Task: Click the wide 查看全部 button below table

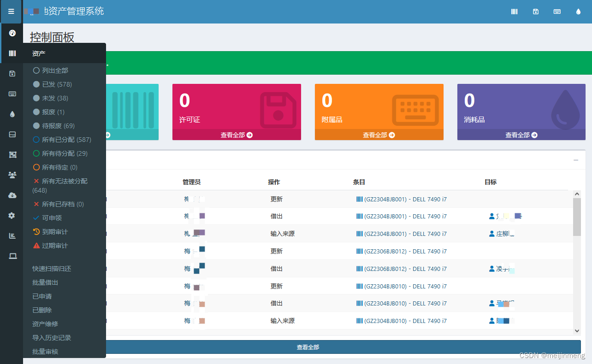Action: tap(308, 347)
